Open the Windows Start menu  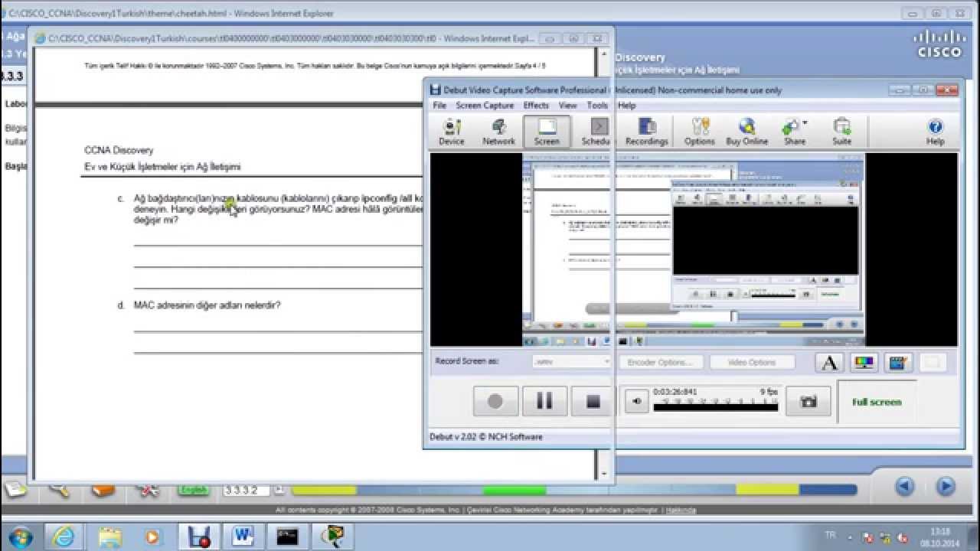coord(19,536)
